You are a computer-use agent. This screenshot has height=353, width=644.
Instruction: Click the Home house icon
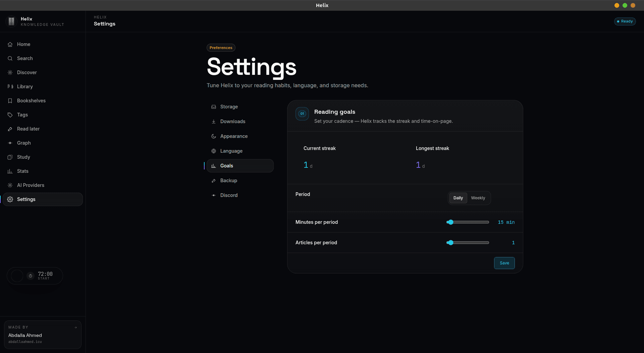click(x=10, y=44)
